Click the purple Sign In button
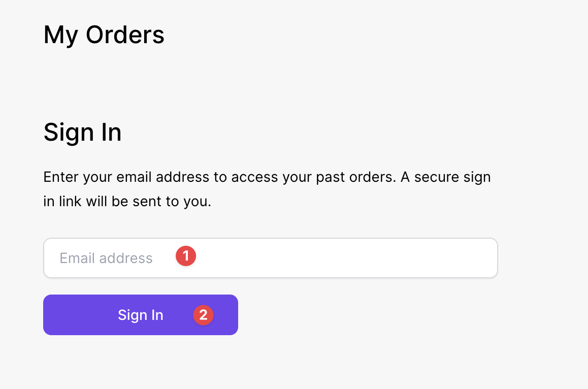 pos(141,315)
